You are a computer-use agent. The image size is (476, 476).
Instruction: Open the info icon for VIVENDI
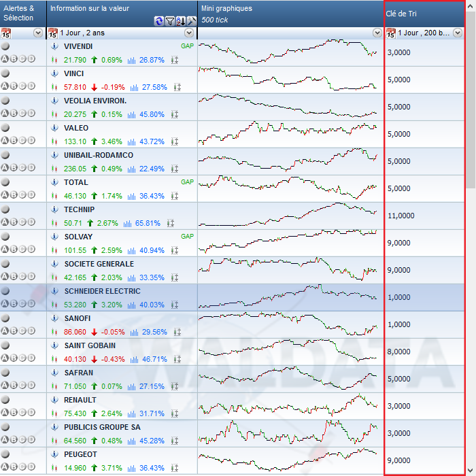54,46
